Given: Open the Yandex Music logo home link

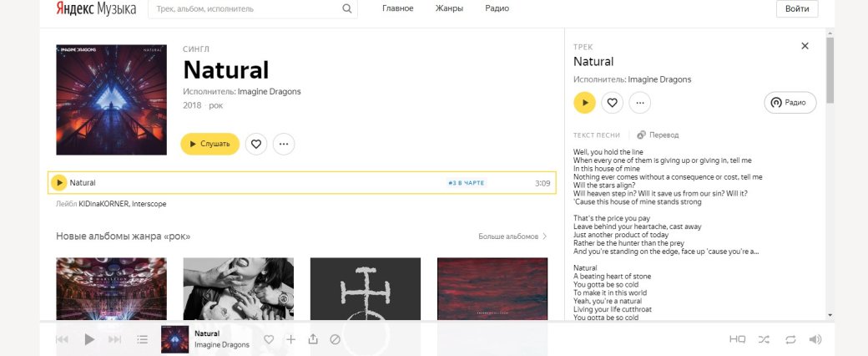Looking at the screenshot, I should point(96,8).
